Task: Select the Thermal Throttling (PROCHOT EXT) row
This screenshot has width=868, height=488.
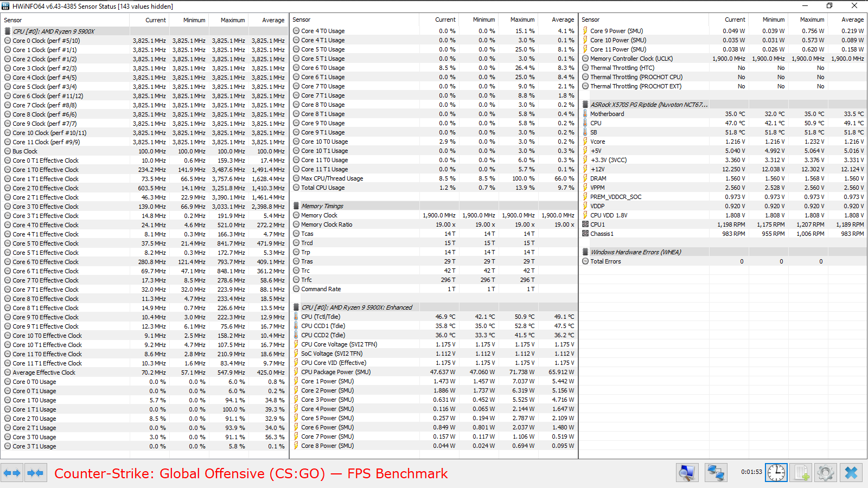Action: [723, 86]
